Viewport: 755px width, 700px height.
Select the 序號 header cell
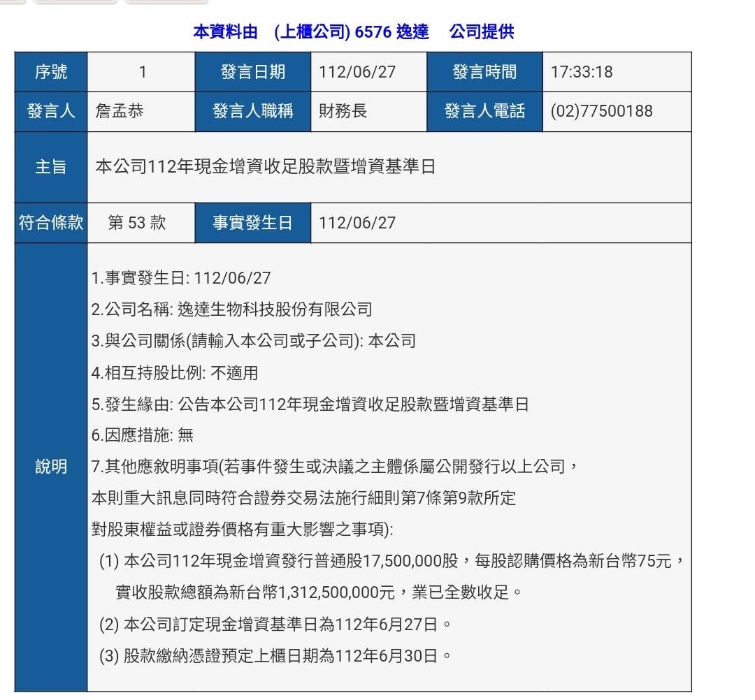pos(51,72)
